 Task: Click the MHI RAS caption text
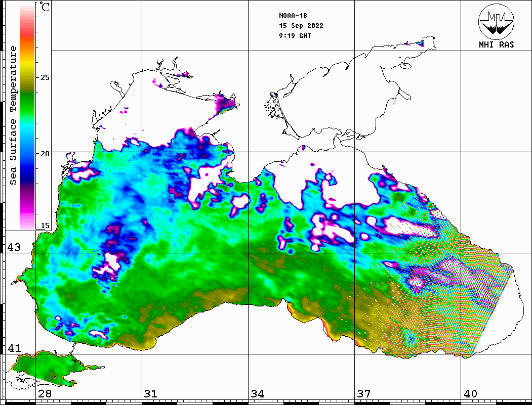[x=496, y=44]
